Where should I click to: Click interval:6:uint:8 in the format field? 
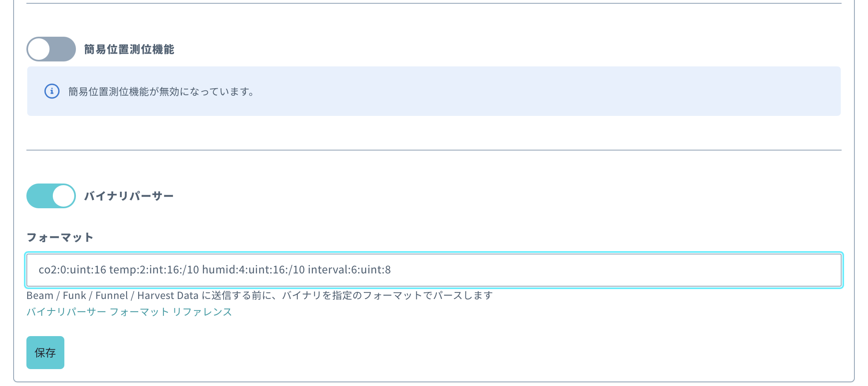(x=349, y=270)
